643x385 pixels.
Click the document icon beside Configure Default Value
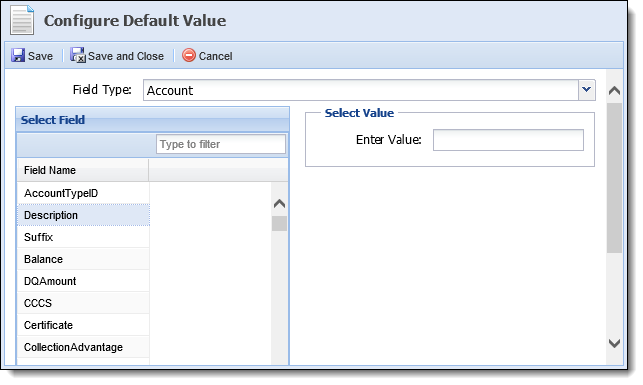click(x=22, y=20)
